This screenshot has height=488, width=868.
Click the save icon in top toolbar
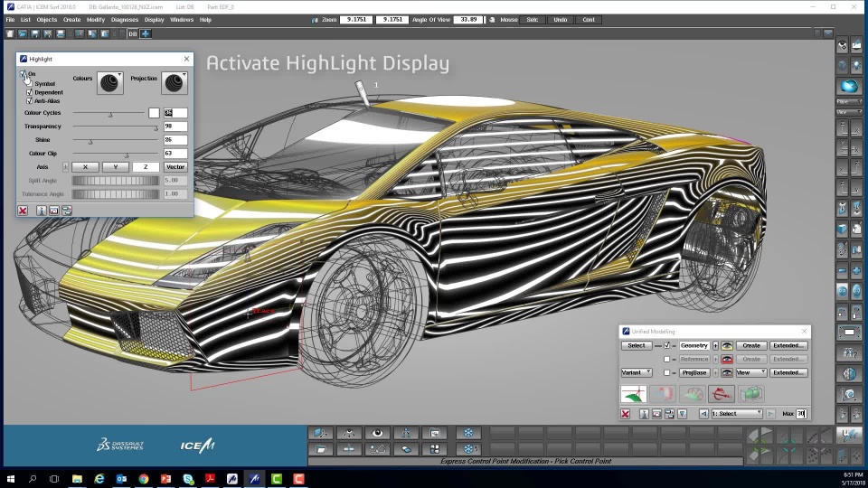35,33
